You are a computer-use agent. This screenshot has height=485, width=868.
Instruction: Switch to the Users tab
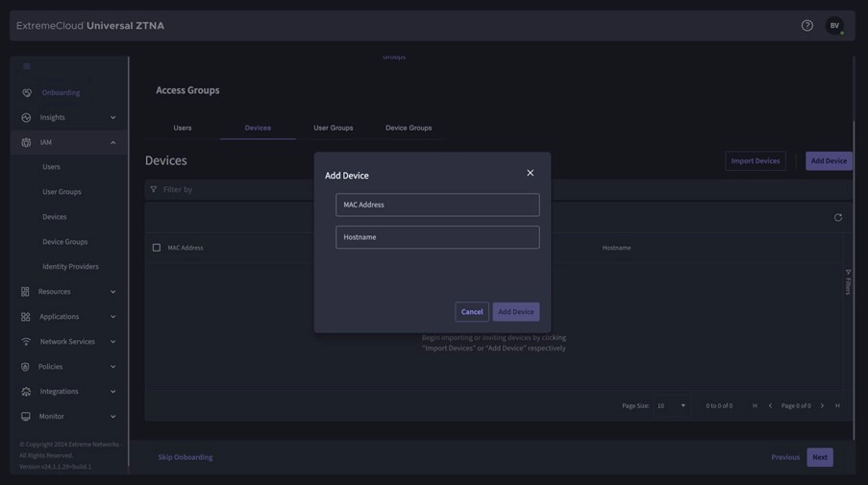click(182, 128)
